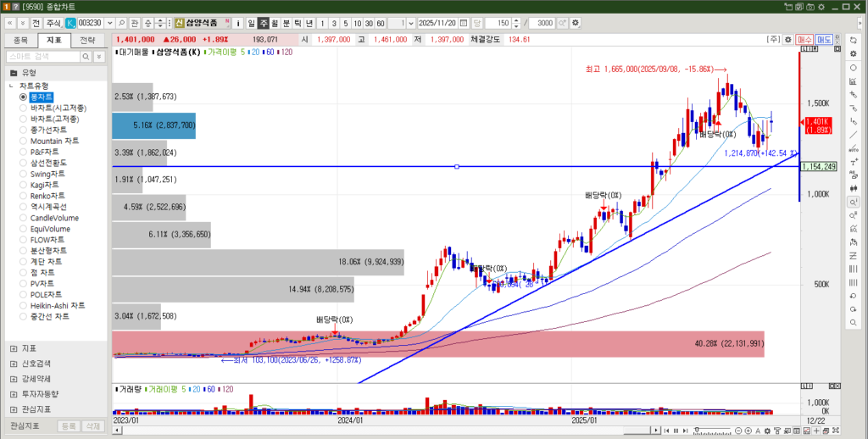Screen dimensions: 868x439
Task: Click the calendar icon beside the date
Action: [463, 23]
